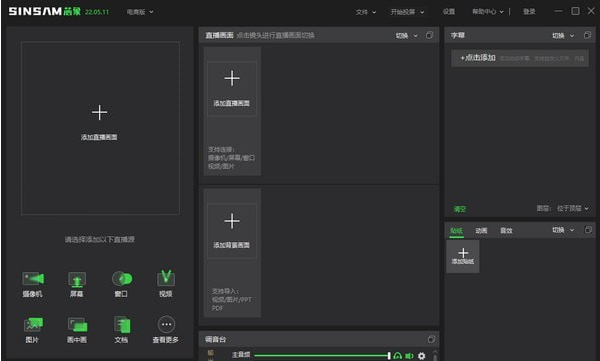The width and height of the screenshot is (600, 361).
Task: Maximize the SINSAM window
Action: (575, 11)
